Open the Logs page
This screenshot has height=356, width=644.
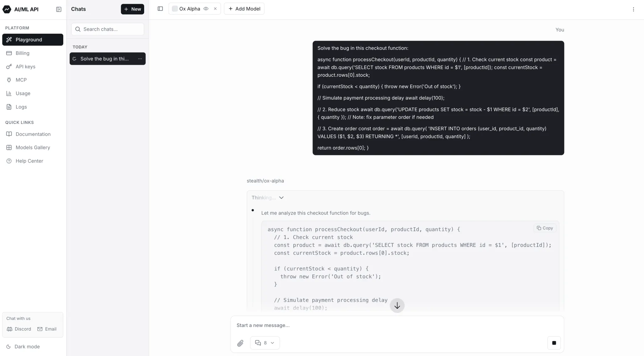pyautogui.click(x=33, y=107)
